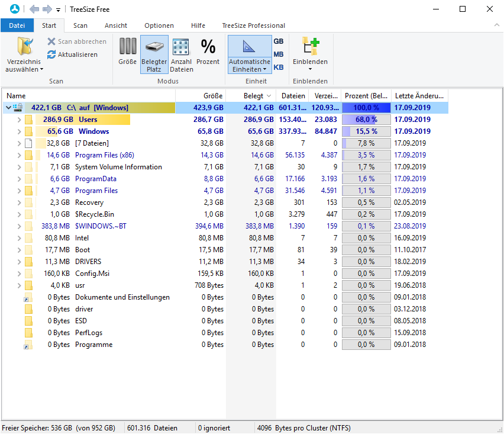Click the Verzeichnis auswählen folder icon
Image resolution: width=504 pixels, height=434 pixels.
[x=24, y=46]
